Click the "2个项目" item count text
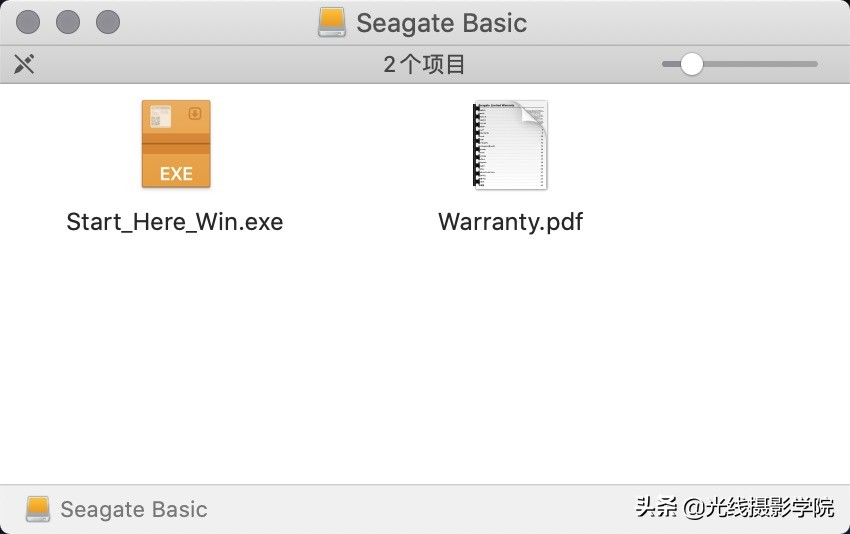The height and width of the screenshot is (534, 850). pyautogui.click(x=425, y=65)
